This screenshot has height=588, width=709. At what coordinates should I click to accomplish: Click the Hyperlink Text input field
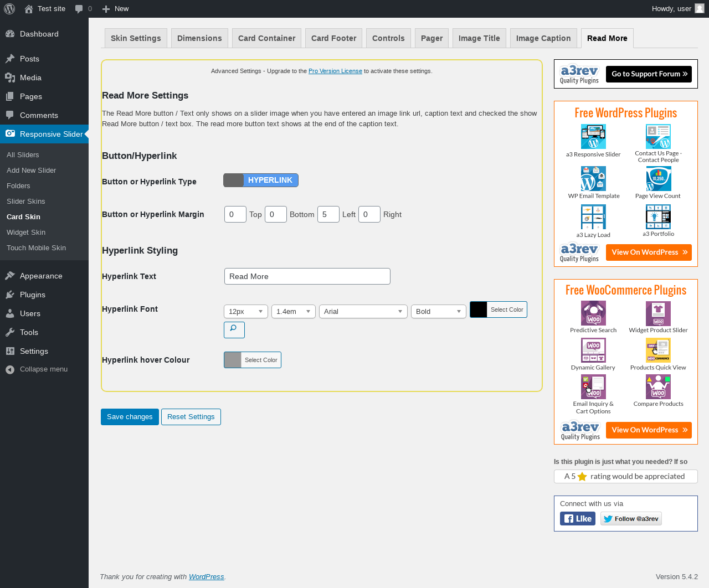click(x=307, y=276)
